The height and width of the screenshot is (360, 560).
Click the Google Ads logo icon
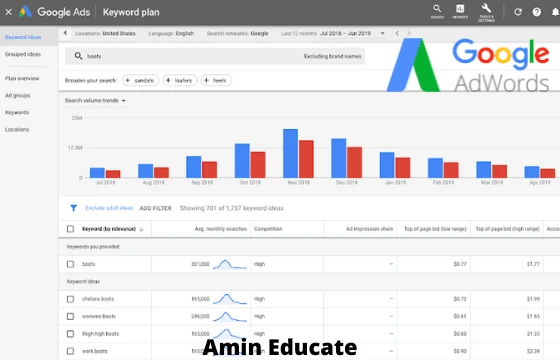pos(26,12)
